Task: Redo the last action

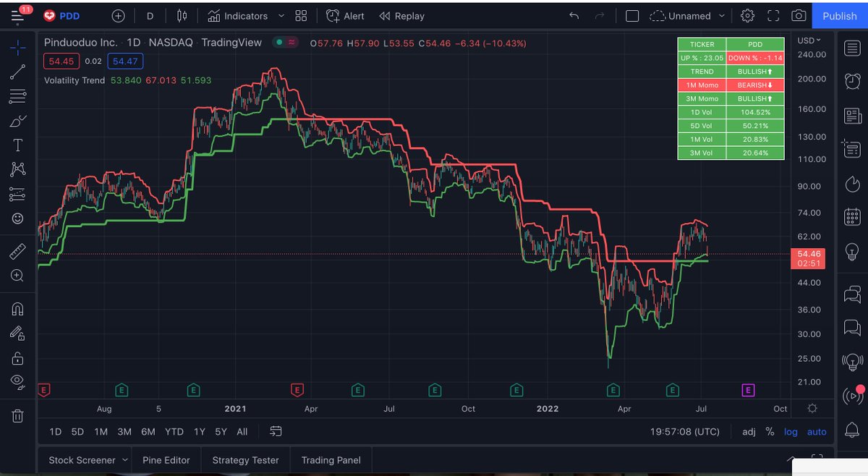Action: point(599,15)
